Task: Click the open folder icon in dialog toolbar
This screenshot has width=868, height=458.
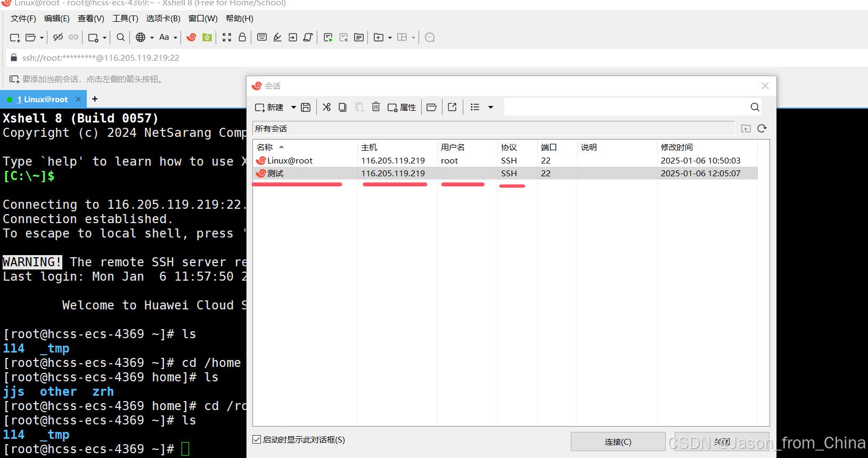Action: tap(432, 107)
